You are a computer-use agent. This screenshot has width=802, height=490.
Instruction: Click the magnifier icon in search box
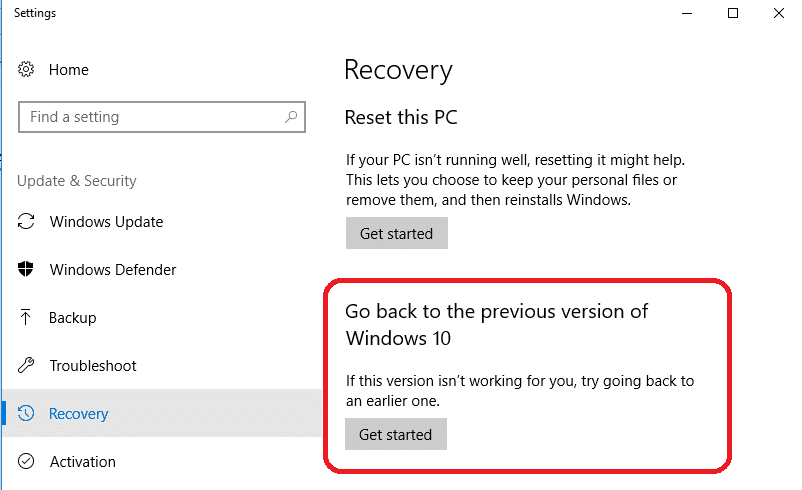[291, 117]
